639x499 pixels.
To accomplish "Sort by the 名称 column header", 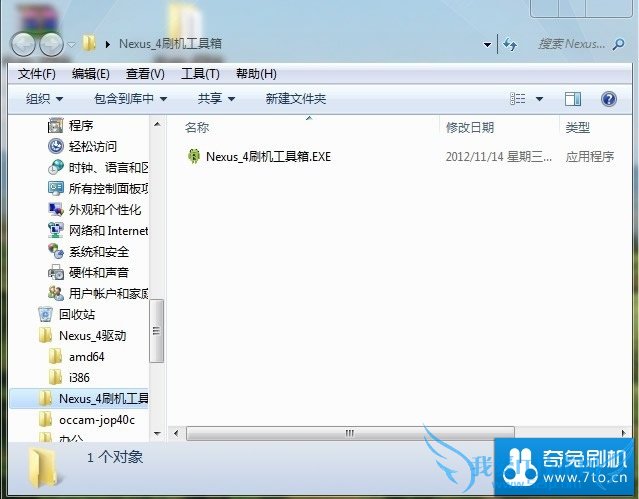I will point(197,128).
